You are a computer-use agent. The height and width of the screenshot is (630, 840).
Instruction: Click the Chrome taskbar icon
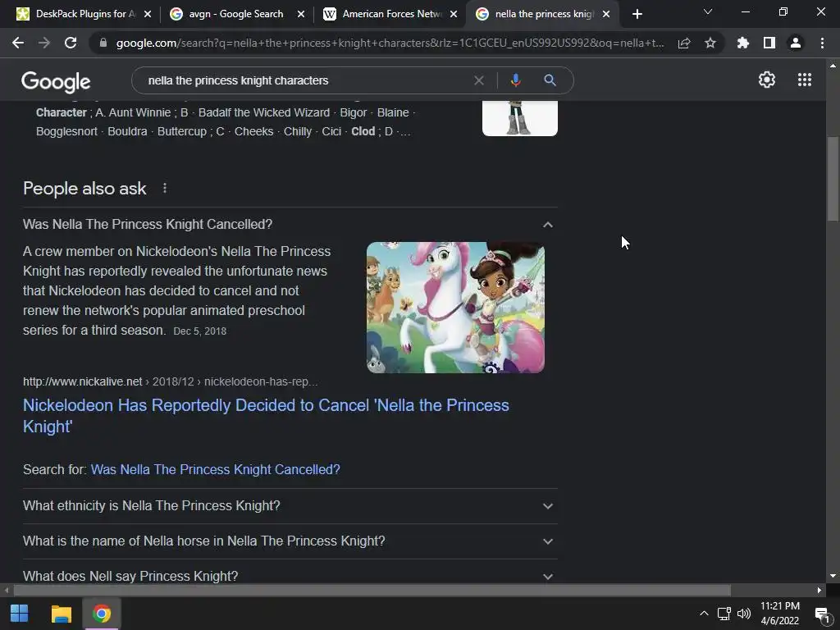coord(102,614)
